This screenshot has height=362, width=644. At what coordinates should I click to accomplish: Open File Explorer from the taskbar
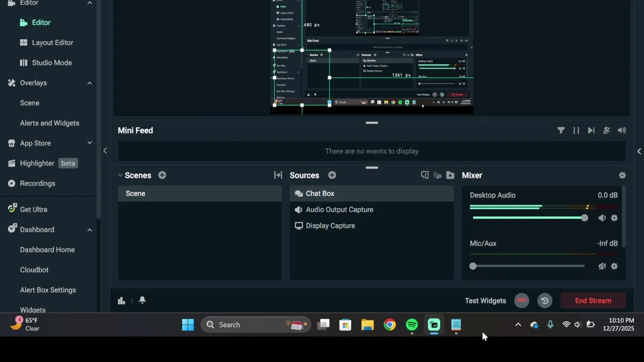(368, 325)
